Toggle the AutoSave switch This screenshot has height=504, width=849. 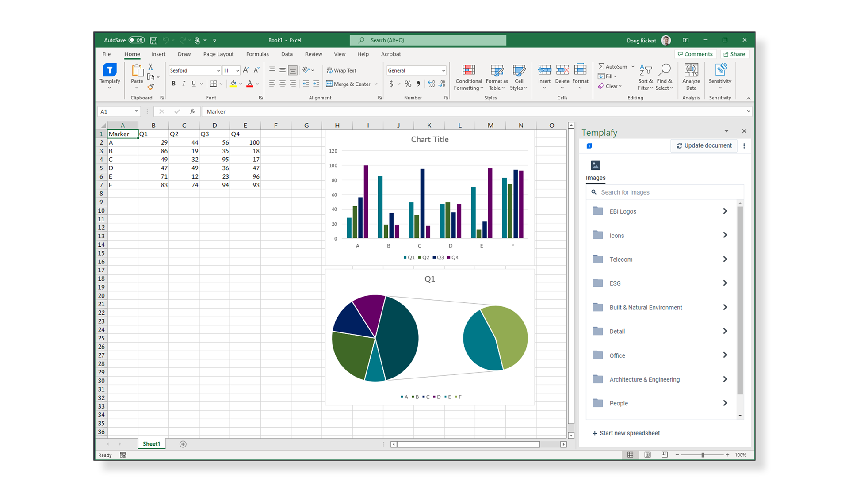pos(137,40)
